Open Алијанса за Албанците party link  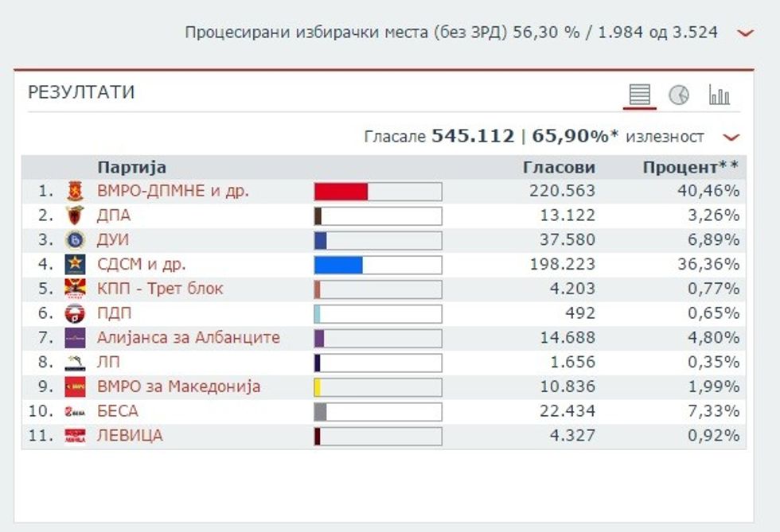[188, 338]
